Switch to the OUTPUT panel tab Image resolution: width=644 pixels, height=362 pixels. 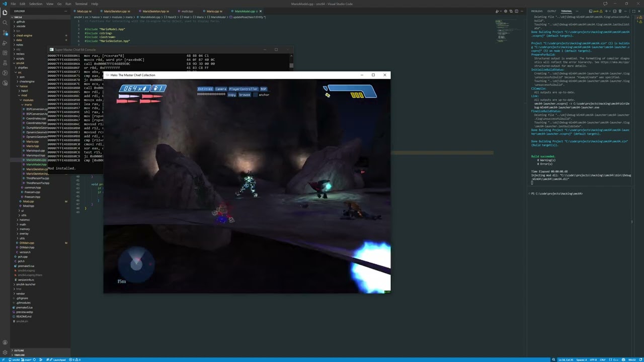pos(551,11)
